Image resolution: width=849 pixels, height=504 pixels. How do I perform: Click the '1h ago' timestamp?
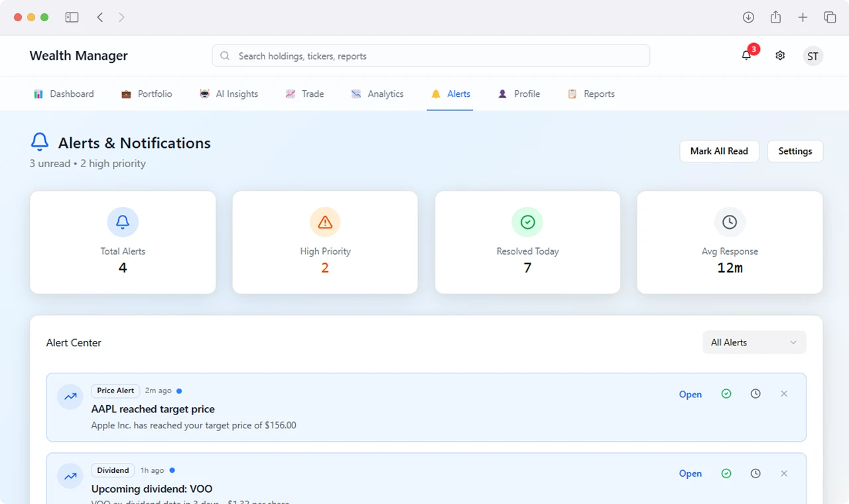click(152, 470)
